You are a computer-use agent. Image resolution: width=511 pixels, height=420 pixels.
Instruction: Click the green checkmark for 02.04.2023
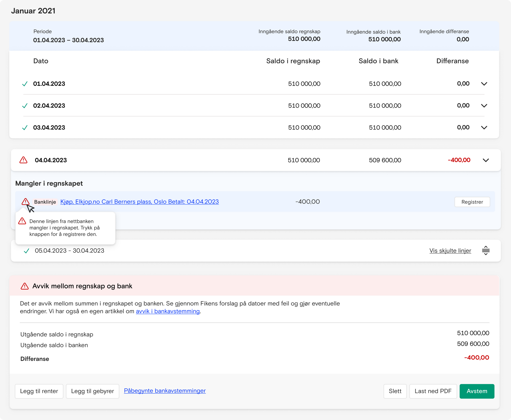coord(25,106)
